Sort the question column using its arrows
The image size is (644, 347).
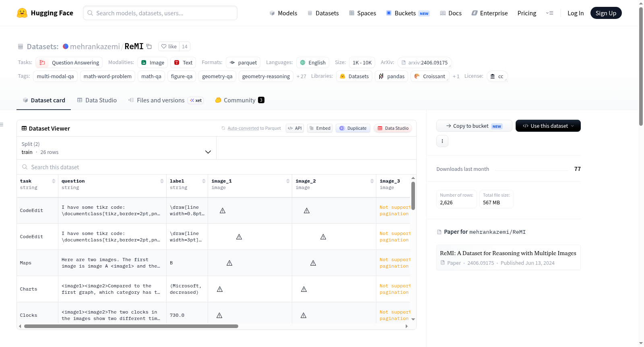[162, 181]
